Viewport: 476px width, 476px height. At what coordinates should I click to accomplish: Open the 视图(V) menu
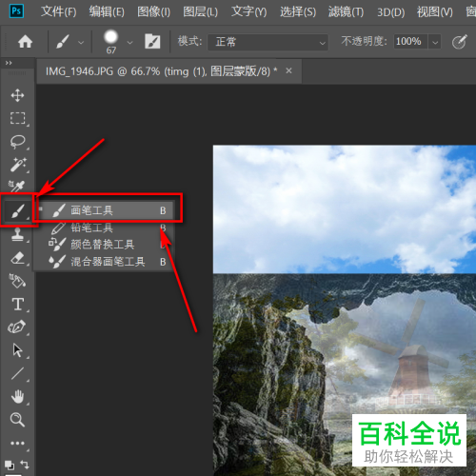[x=435, y=11]
